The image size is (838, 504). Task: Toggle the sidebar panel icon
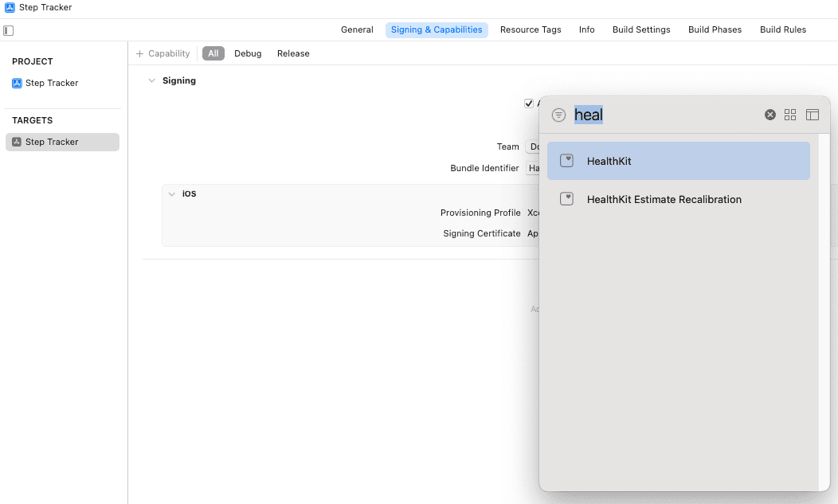click(x=9, y=30)
